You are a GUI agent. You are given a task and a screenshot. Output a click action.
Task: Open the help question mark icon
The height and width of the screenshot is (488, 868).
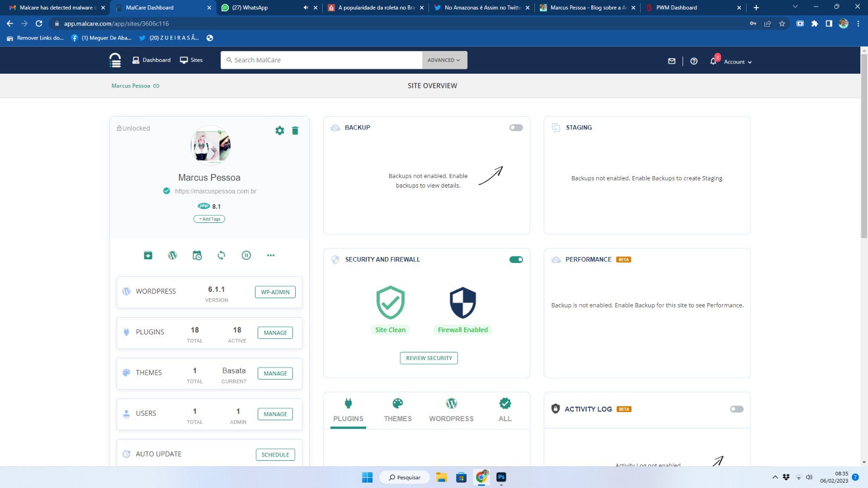pos(694,61)
